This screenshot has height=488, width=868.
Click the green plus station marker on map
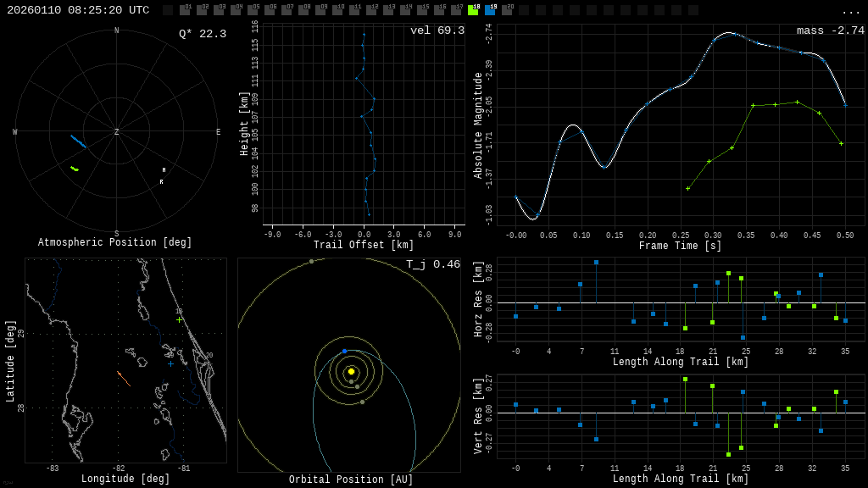pyautogui.click(x=179, y=319)
